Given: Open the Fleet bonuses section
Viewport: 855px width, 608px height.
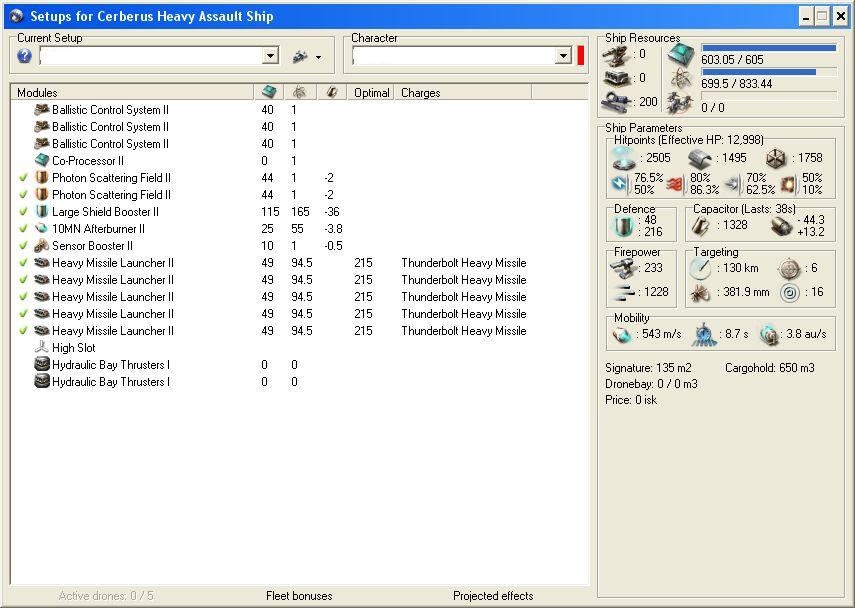Looking at the screenshot, I should coord(299,596).
